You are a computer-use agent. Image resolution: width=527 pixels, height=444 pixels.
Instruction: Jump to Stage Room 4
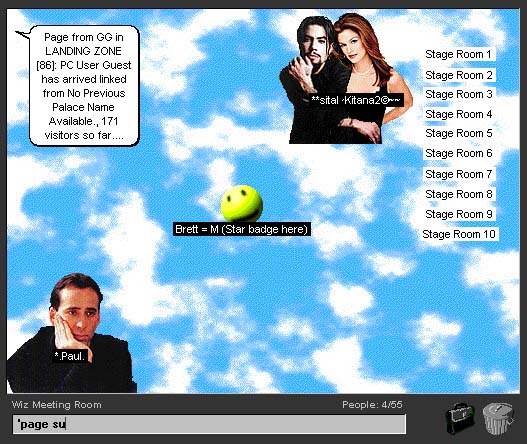tap(459, 114)
